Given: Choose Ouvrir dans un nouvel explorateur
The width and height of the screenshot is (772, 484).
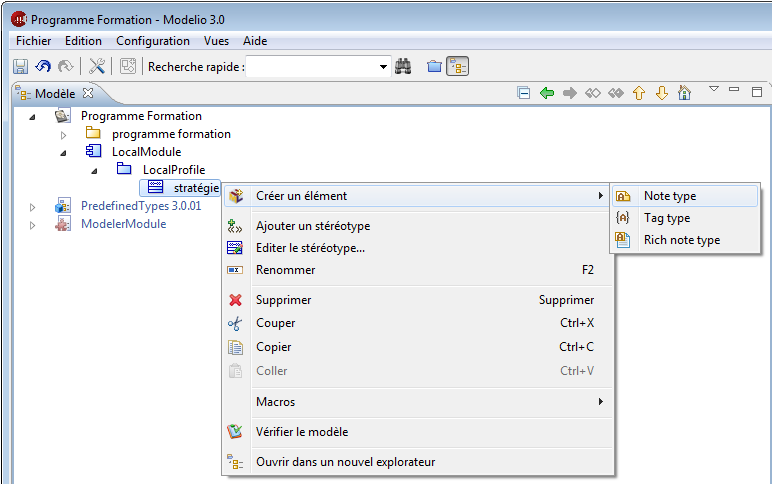Looking at the screenshot, I should 417,462.
